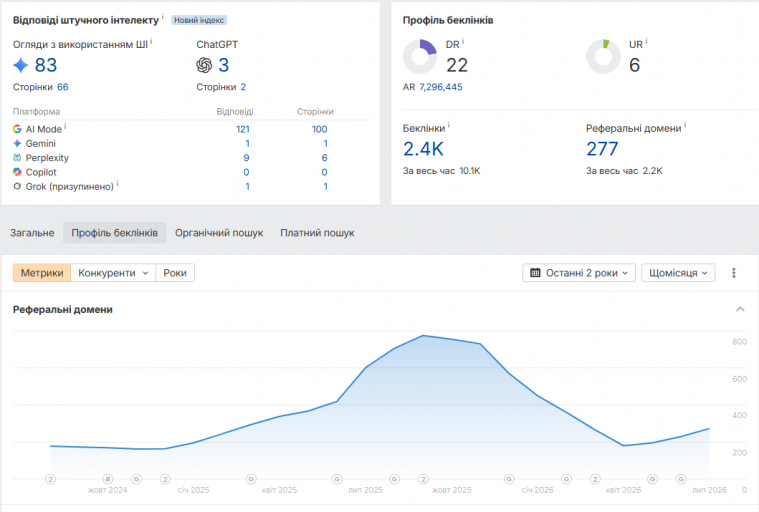
Task: Switch to the Загальне tab
Action: pyautogui.click(x=32, y=233)
